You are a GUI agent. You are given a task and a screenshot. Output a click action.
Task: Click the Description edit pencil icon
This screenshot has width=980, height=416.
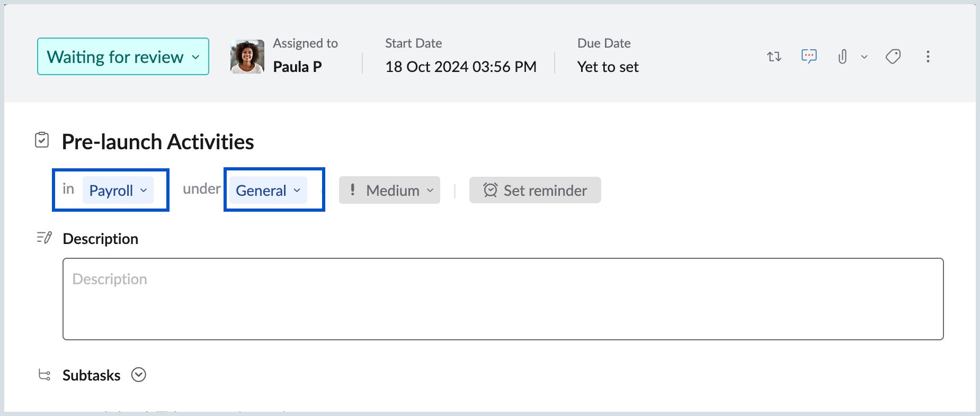44,238
